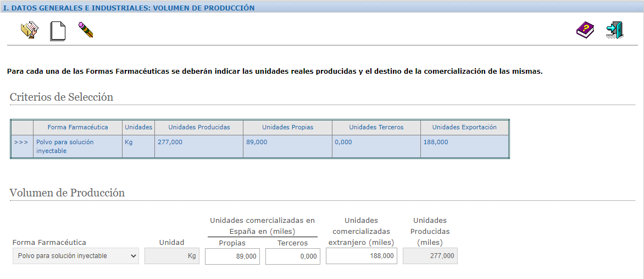The height and width of the screenshot is (279, 644).
Task: Exit using the door with arrow icon
Action: 614,30
